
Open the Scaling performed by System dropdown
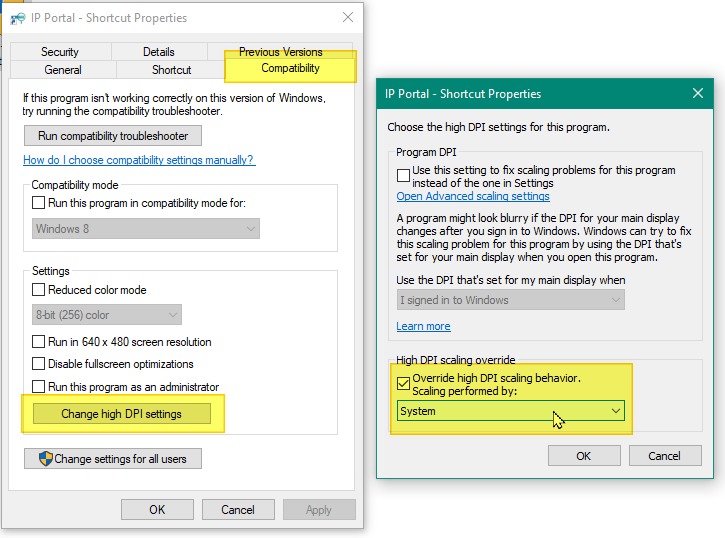coord(510,411)
